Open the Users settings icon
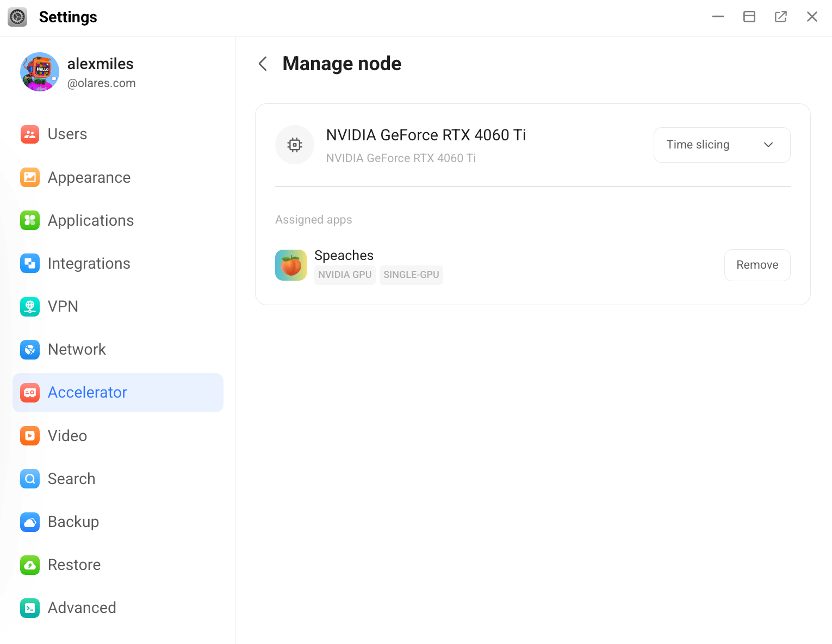This screenshot has width=832, height=644. [30, 134]
